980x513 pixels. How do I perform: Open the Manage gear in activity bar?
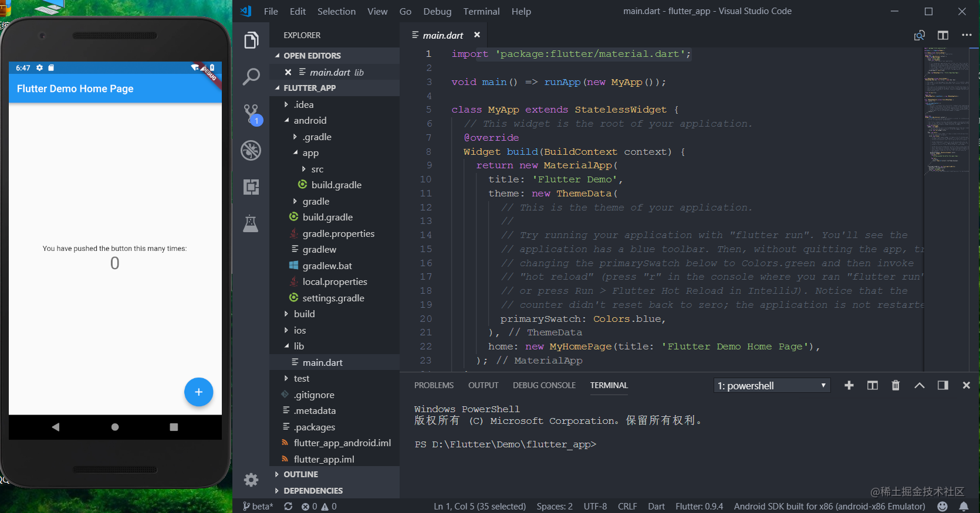pos(251,480)
